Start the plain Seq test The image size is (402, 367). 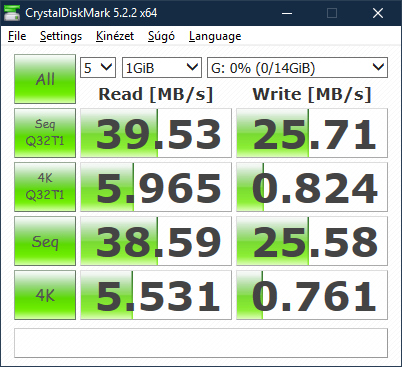pyautogui.click(x=45, y=241)
